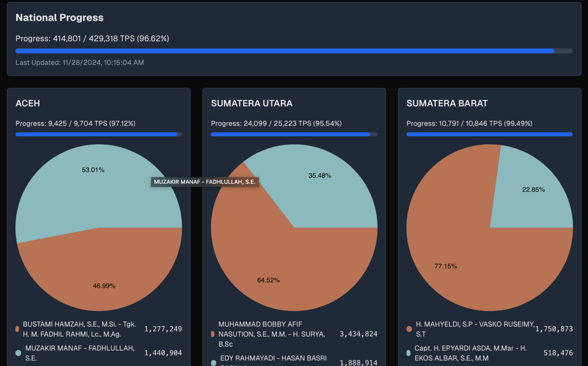The width and height of the screenshot is (588, 366).
Task: Select the orange legend marker for MUHAMMAD BOBBY AFIF NASUTION
Action: click(x=212, y=334)
